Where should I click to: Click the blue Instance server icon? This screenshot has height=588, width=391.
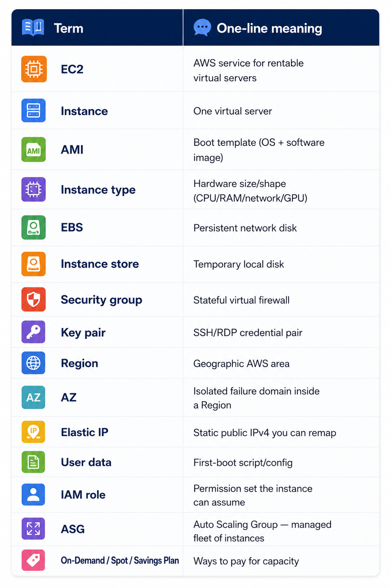point(34,111)
